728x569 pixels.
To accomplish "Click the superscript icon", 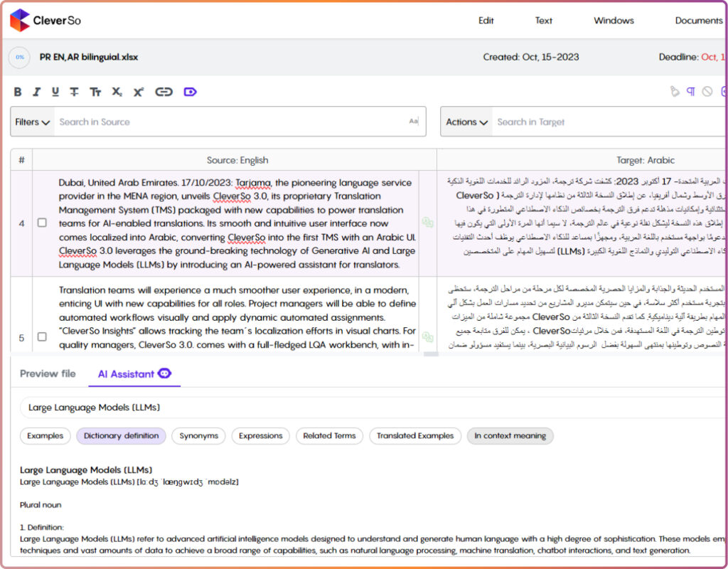I will pos(139,92).
